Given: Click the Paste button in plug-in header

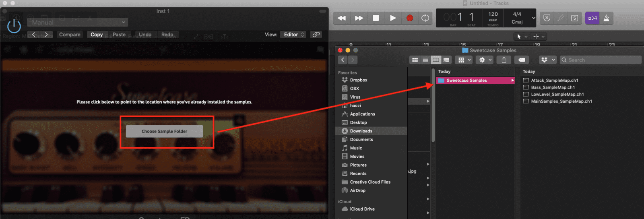Looking at the screenshot, I should click(x=119, y=35).
